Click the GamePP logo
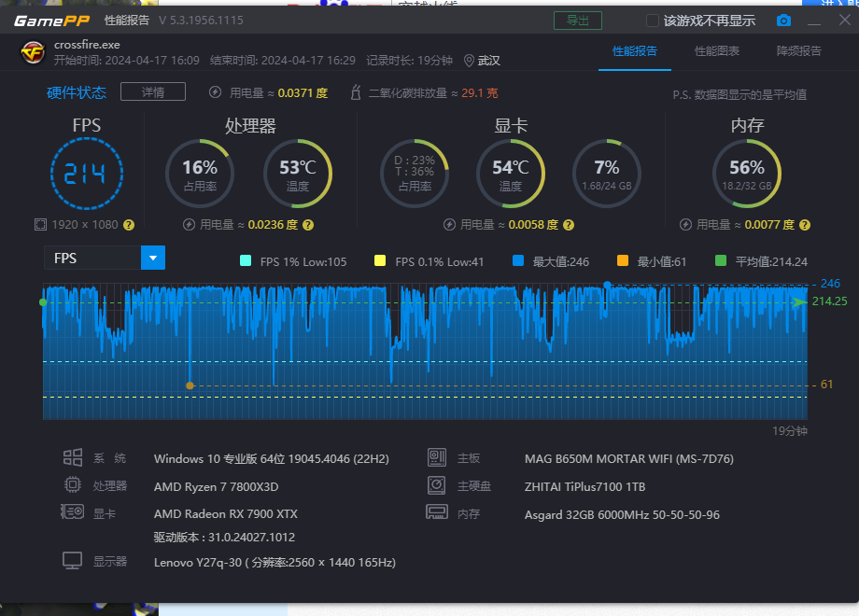The height and width of the screenshot is (616, 859). 51,21
